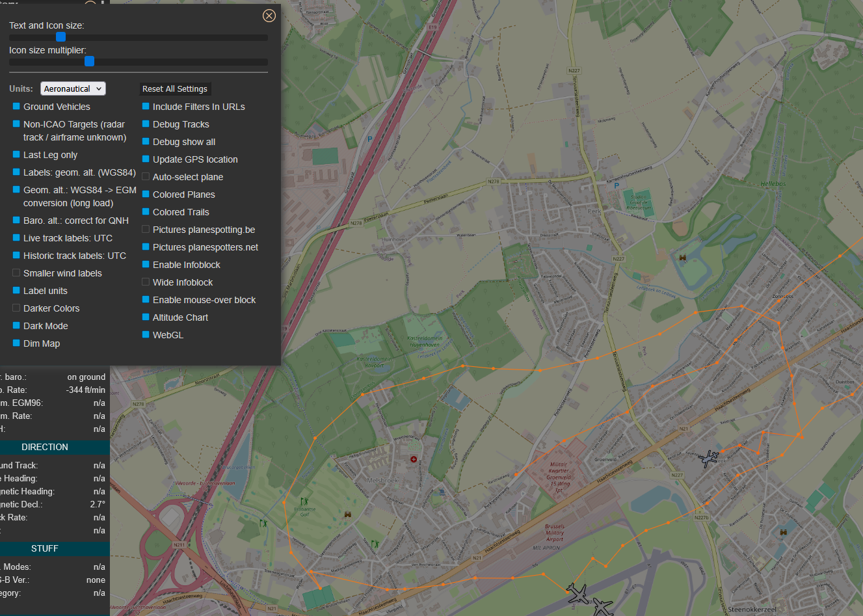This screenshot has width=863, height=616.
Task: Click the hospital marker icon in Melsbroek
Action: (x=414, y=459)
